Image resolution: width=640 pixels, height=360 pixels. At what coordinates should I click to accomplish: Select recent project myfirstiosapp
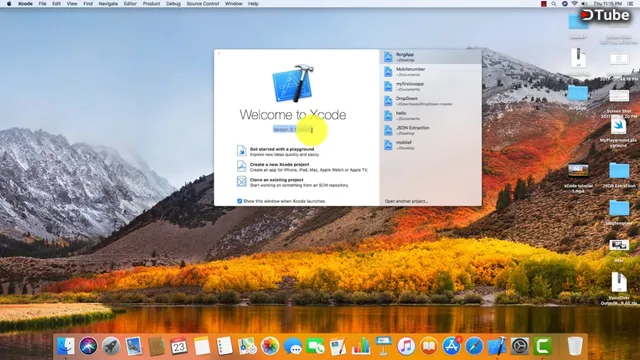coord(431,86)
